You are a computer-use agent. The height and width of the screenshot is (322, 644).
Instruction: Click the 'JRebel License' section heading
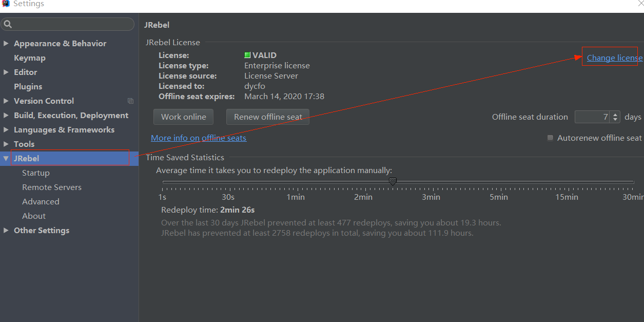coord(173,43)
